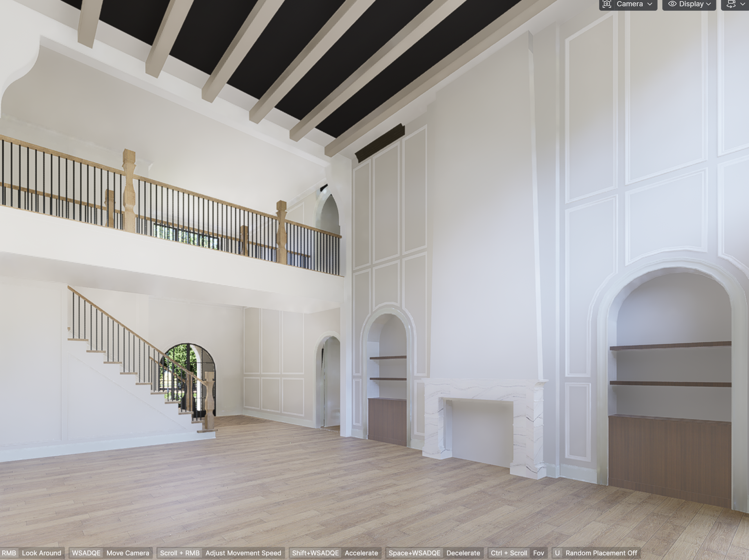Click the eye icon beside Display
This screenshot has height=560, width=749.
tap(672, 4)
